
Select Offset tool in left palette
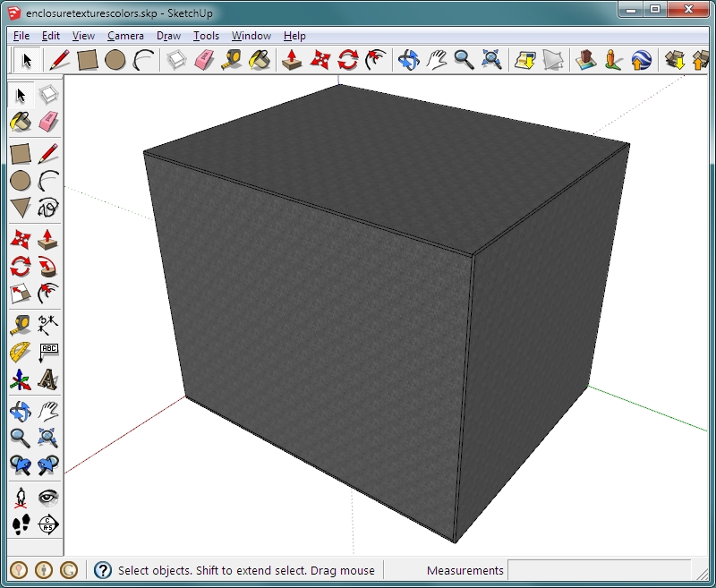[x=48, y=294]
